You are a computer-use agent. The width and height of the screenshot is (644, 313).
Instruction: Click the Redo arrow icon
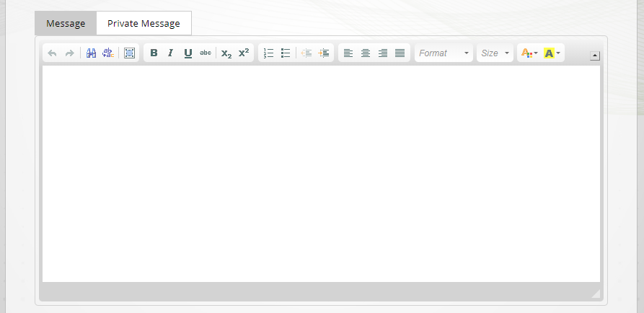(x=69, y=53)
